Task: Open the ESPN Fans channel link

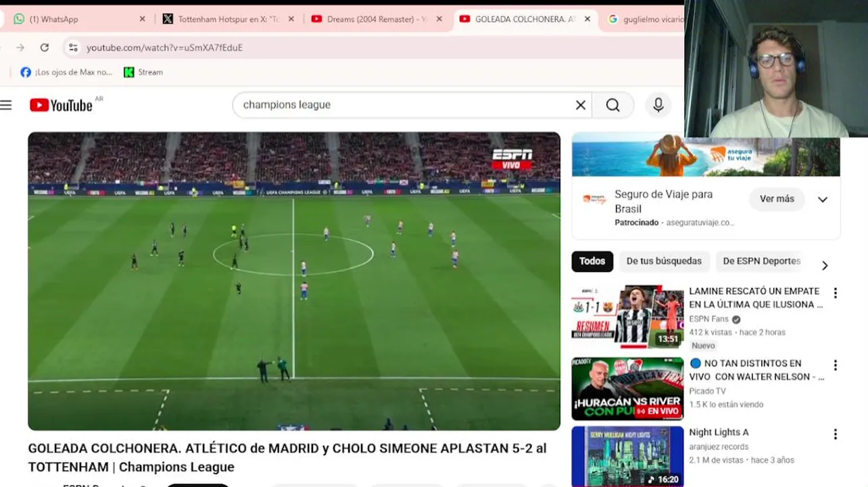Action: pyautogui.click(x=708, y=319)
